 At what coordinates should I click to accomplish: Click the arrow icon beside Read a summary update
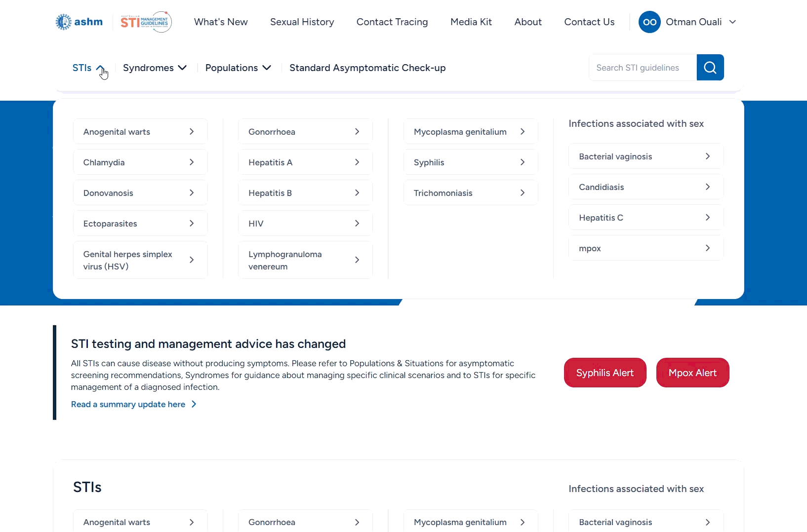194,404
